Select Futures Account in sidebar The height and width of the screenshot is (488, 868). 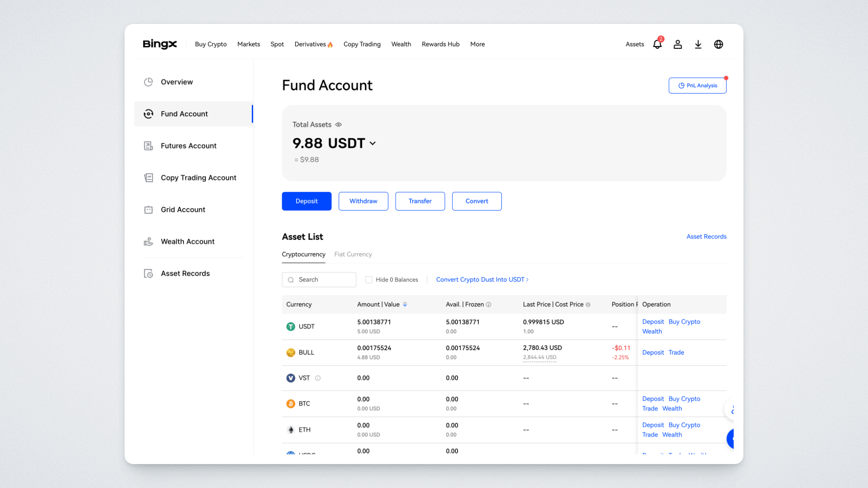tap(189, 146)
